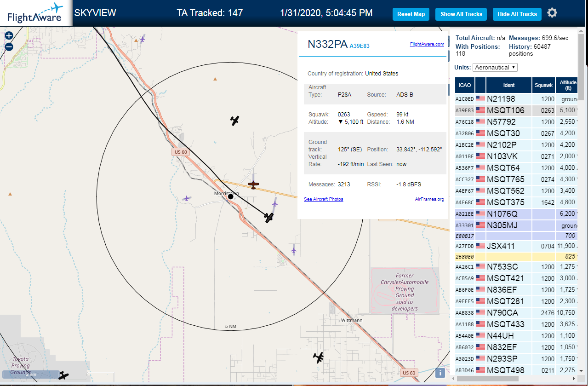The width and height of the screenshot is (588, 386).
Task: Select aircraft row N293SP
Action: tap(517, 359)
